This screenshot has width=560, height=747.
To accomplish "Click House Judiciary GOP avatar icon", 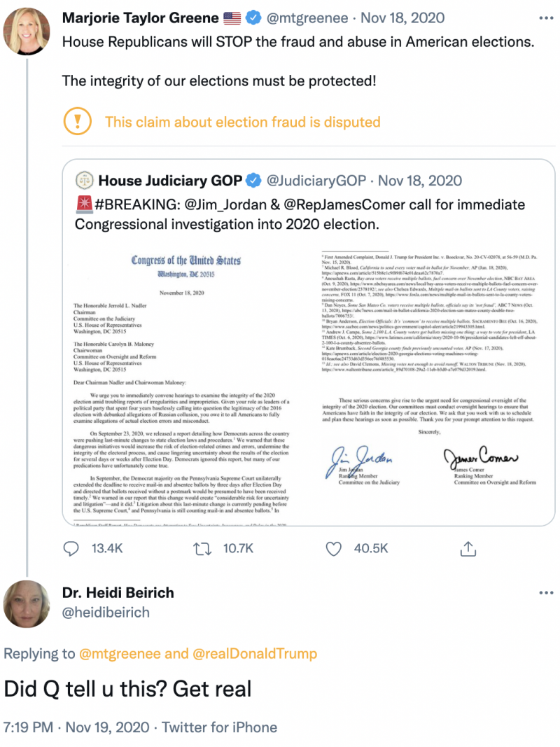I will pyautogui.click(x=84, y=181).
